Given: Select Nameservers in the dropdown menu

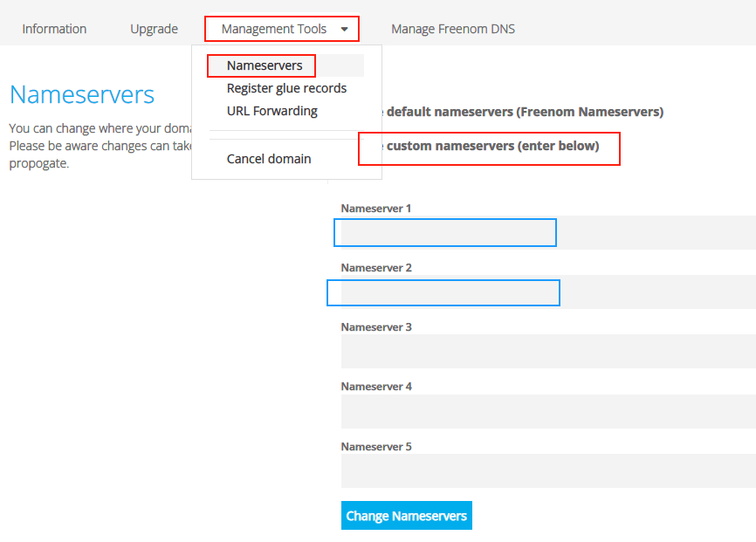Looking at the screenshot, I should (265, 65).
